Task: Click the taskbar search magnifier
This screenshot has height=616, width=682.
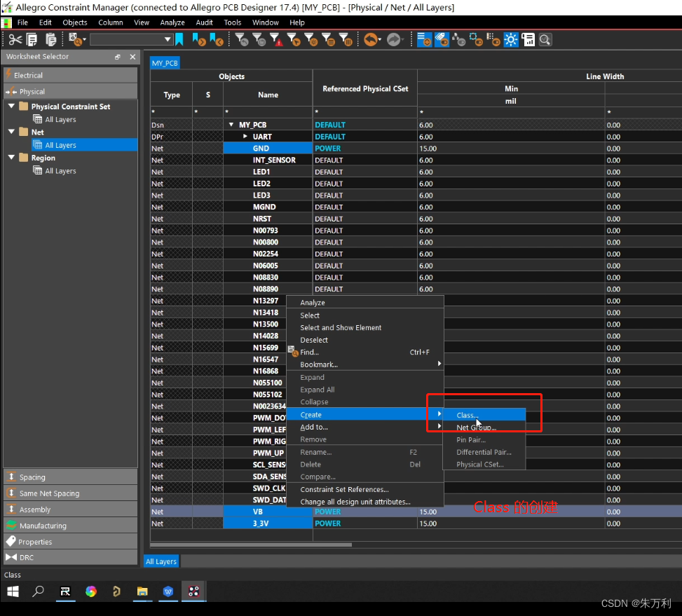Action: click(39, 591)
